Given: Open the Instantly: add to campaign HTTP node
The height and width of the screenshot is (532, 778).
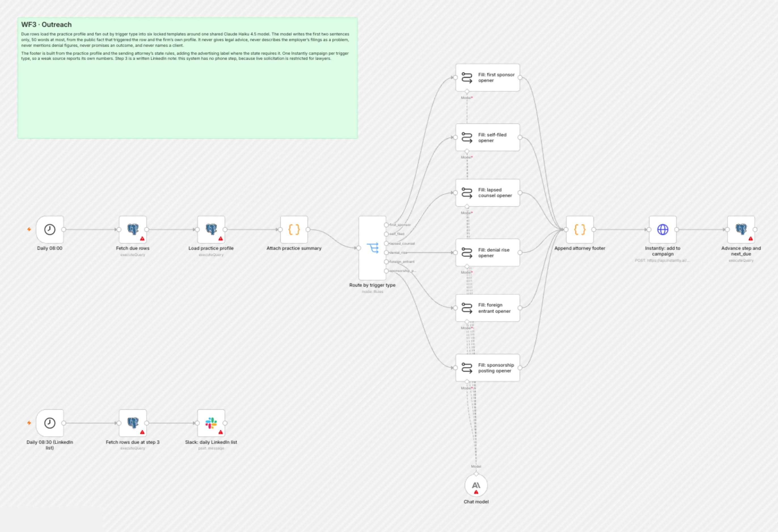Looking at the screenshot, I should (x=663, y=229).
